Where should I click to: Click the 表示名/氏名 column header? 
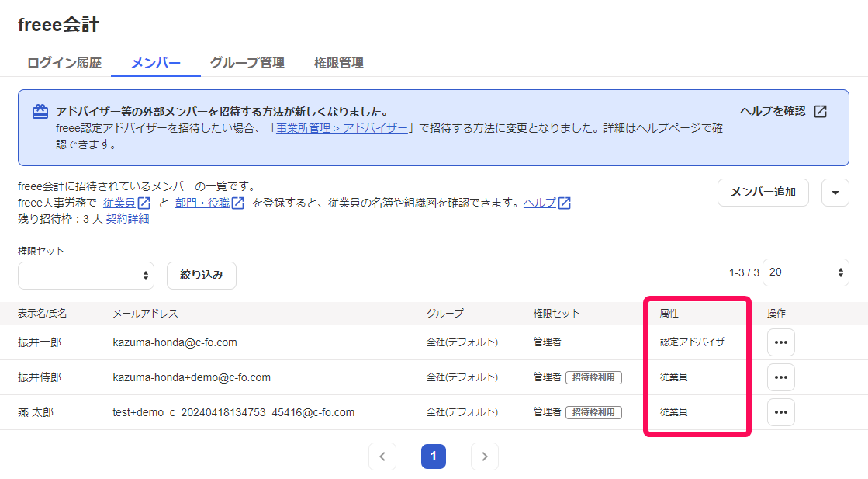pos(42,314)
